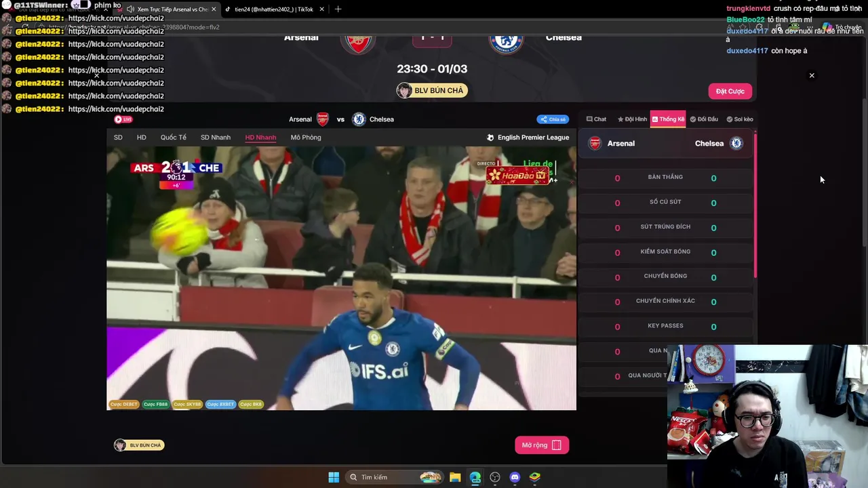
Task: Select the HD Nhanh stream
Action: (260, 138)
